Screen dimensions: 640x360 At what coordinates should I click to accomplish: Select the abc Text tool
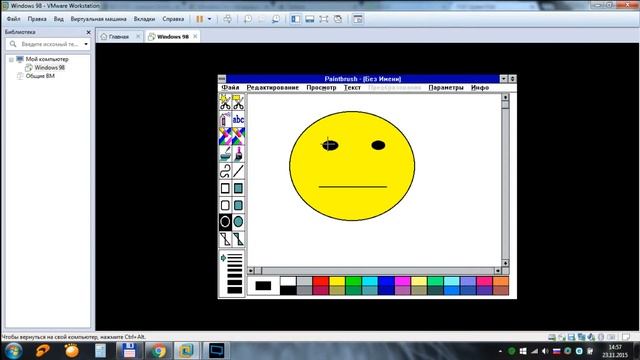[238, 119]
